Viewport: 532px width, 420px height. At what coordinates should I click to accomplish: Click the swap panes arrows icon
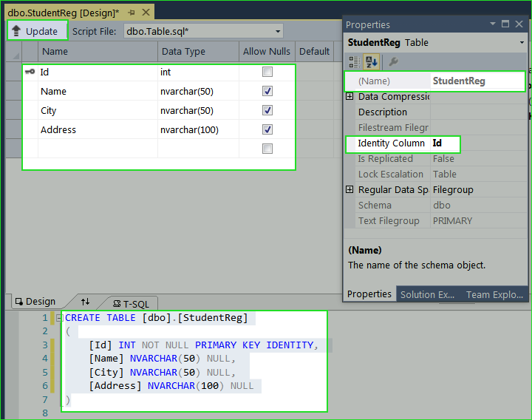[85, 302]
